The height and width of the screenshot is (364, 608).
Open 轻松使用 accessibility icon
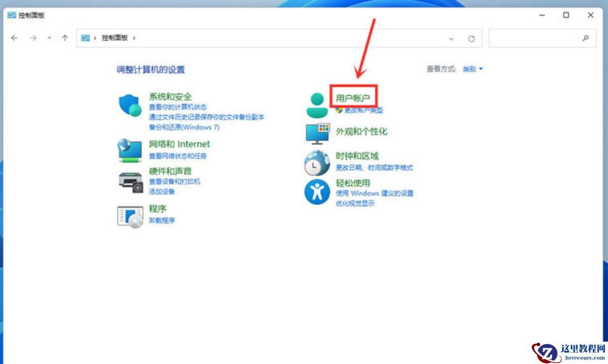pyautogui.click(x=316, y=191)
